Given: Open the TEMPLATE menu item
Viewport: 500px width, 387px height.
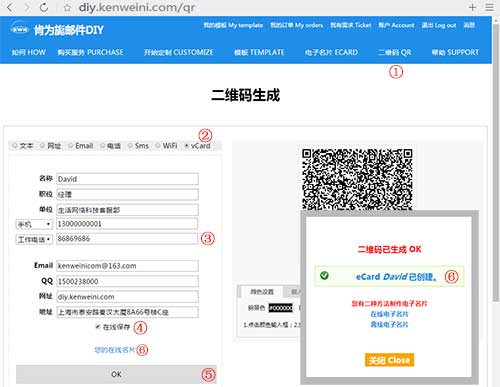Looking at the screenshot, I should [x=259, y=52].
